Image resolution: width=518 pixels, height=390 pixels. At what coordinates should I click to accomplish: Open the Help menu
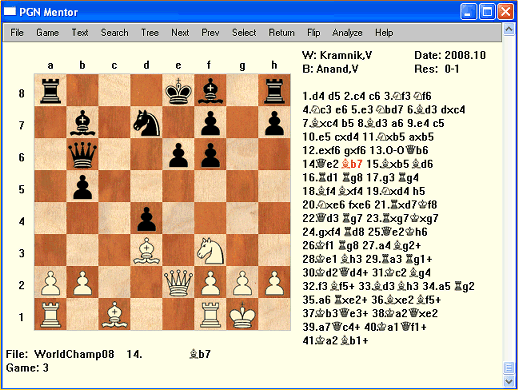coord(384,33)
